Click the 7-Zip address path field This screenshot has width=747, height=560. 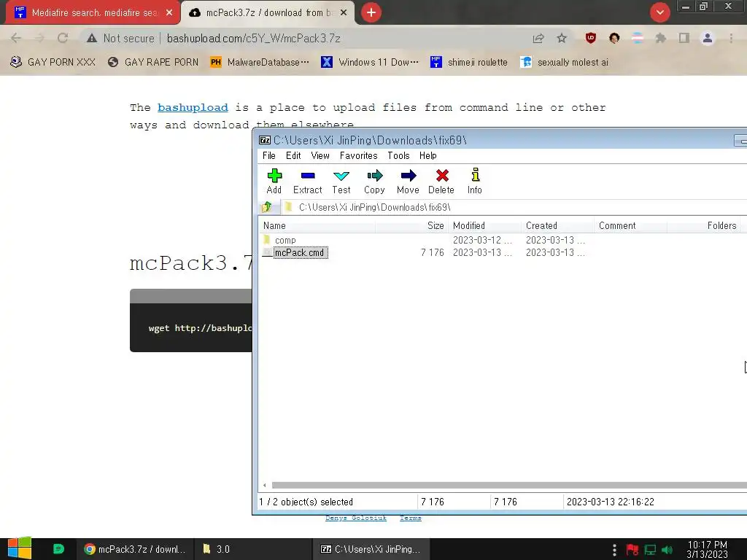click(x=514, y=207)
